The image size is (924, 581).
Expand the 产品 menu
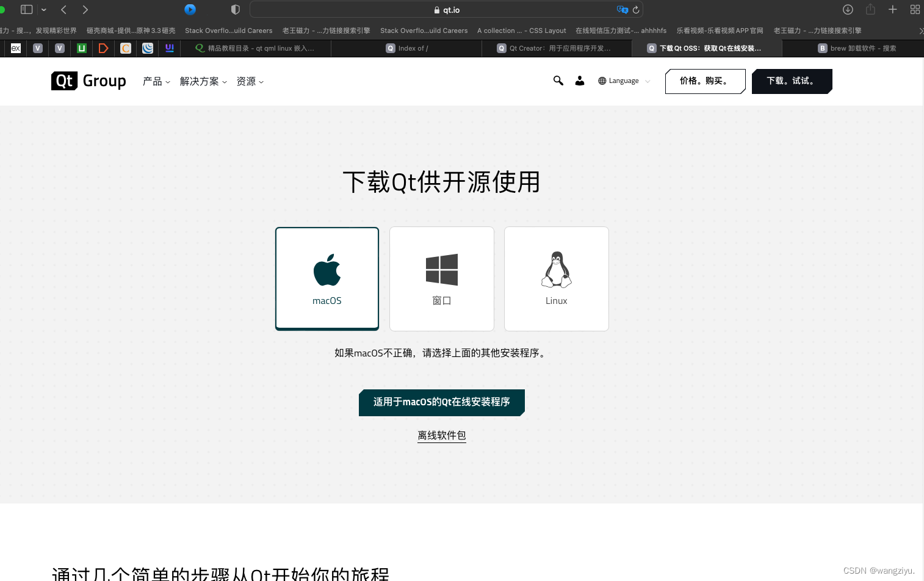coord(156,81)
